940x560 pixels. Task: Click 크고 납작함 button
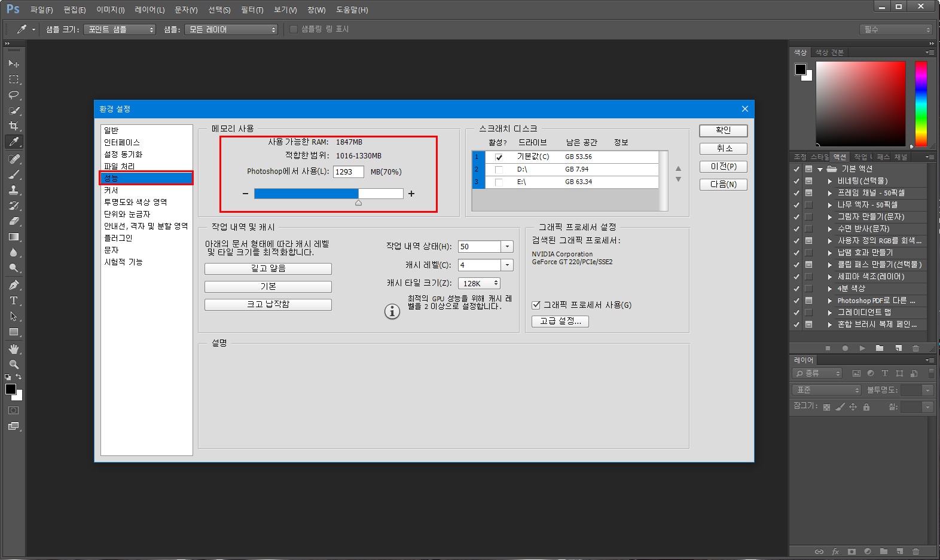point(268,304)
